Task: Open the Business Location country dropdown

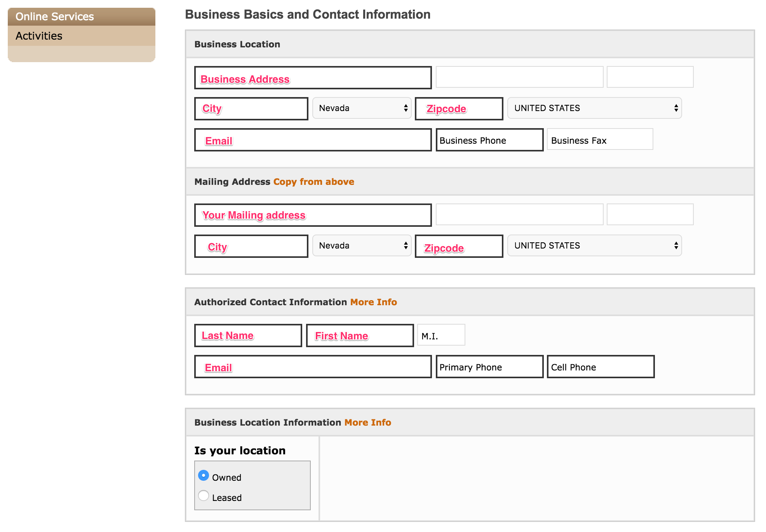Action: pos(595,108)
